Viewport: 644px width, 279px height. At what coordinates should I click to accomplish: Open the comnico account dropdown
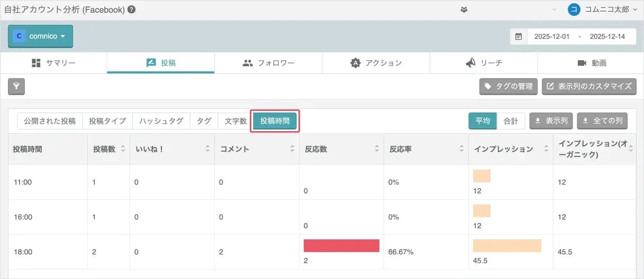point(40,36)
